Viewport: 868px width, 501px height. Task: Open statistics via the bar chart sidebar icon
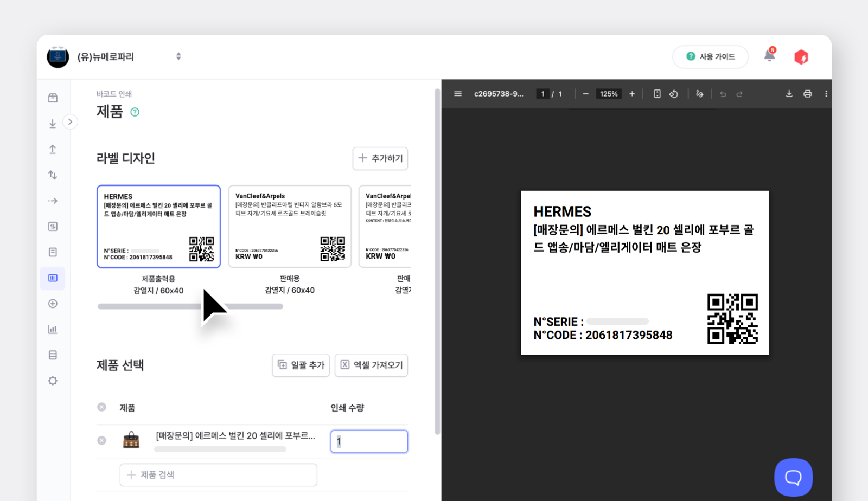pos(52,329)
